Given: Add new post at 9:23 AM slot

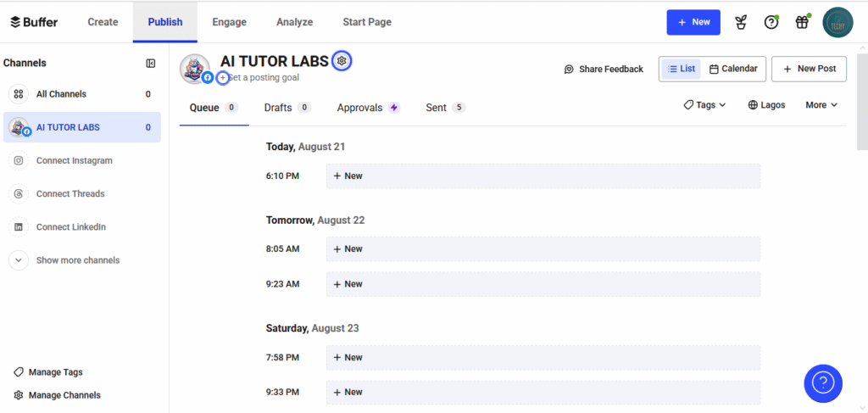Looking at the screenshot, I should 543,284.
